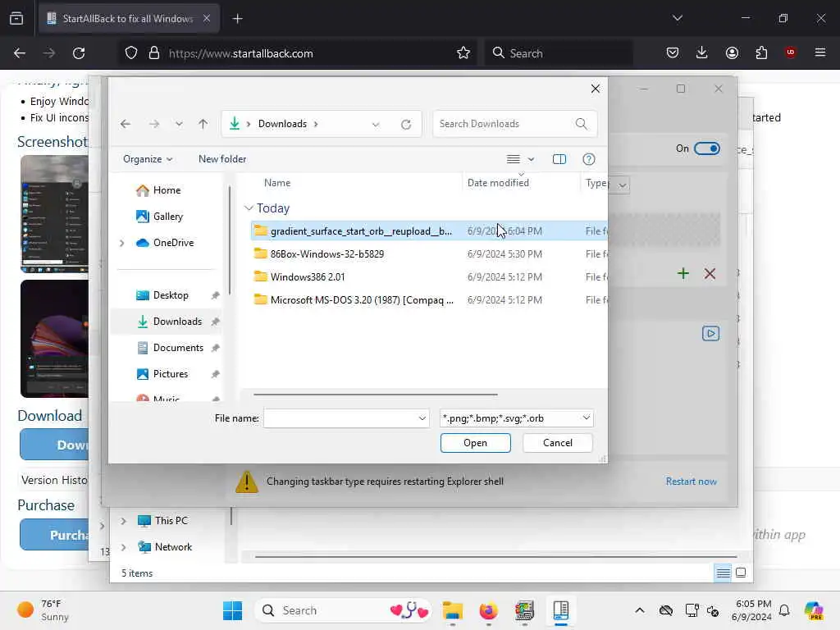This screenshot has height=630, width=840.
Task: Expand Network in Explorer window
Action: point(123,547)
